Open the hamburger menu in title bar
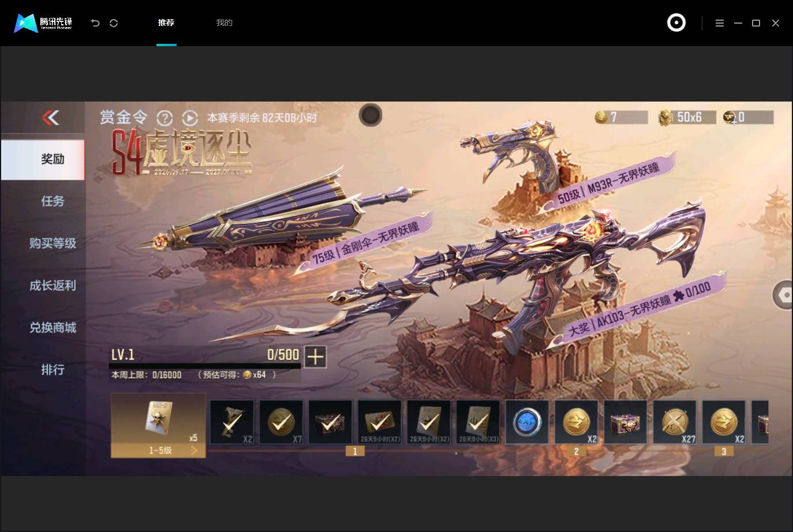Viewport: 793px width, 532px height. [719, 23]
